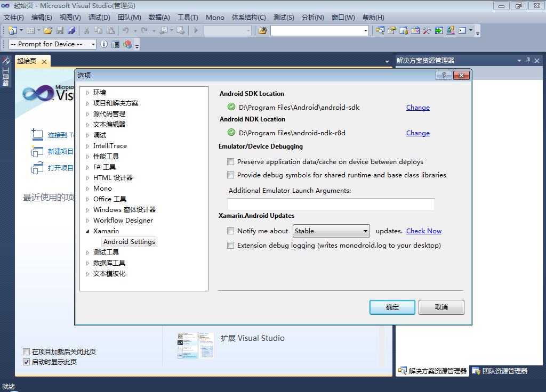Screen dimensions: 546x392
Task: Open the 文件(F) menu
Action: pyautogui.click(x=13, y=18)
